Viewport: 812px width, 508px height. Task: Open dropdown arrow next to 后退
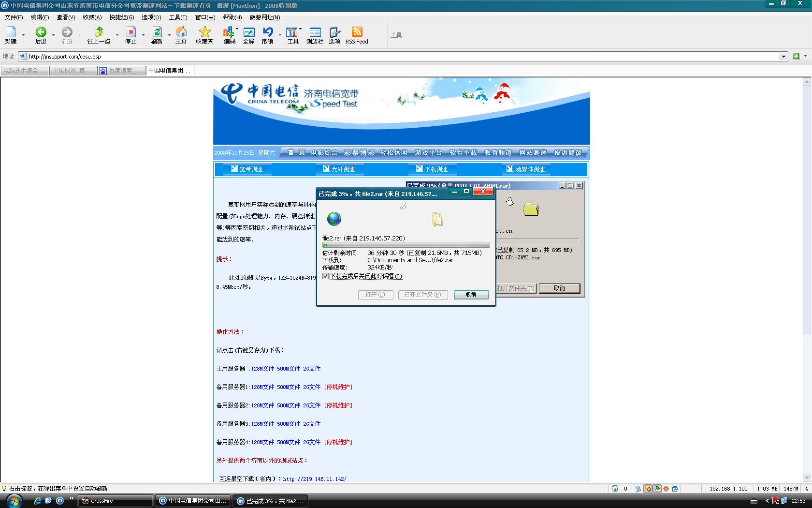[53, 35]
